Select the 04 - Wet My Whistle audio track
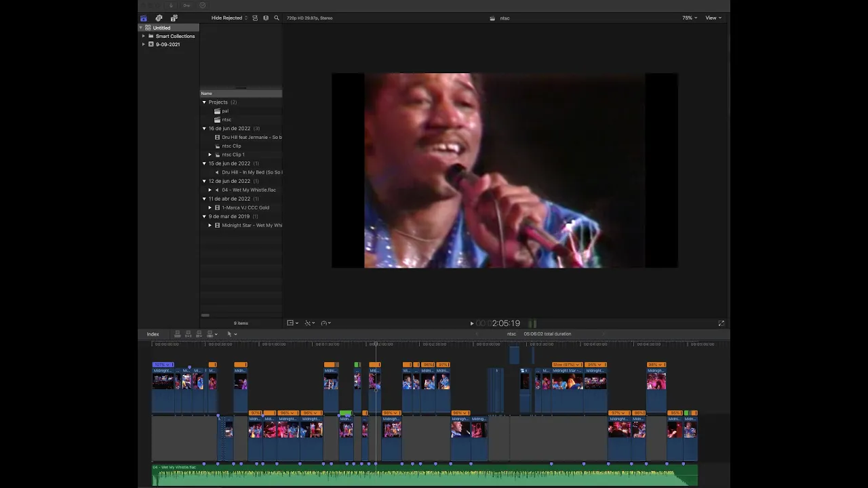This screenshot has height=488, width=868. [x=425, y=475]
